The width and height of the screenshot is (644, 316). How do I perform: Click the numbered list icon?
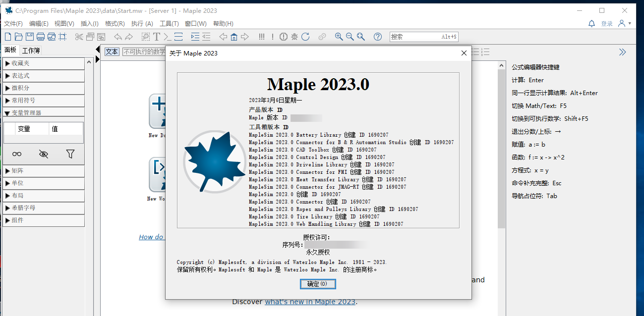coord(486,52)
